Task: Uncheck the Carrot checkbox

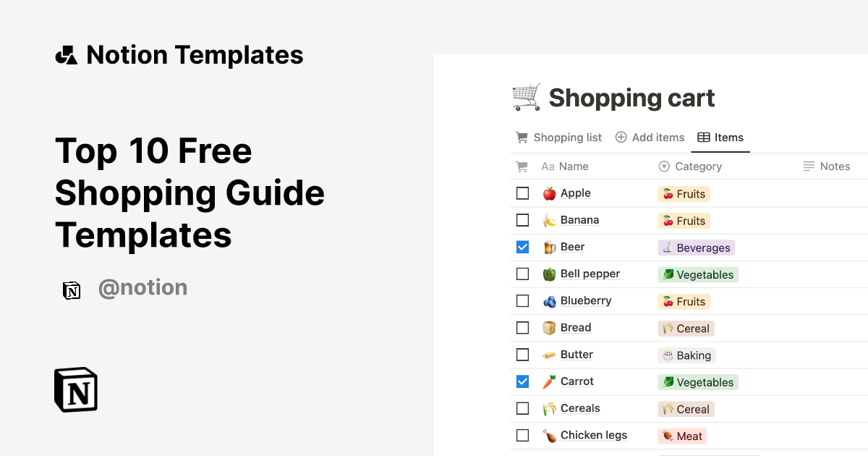Action: tap(522, 381)
